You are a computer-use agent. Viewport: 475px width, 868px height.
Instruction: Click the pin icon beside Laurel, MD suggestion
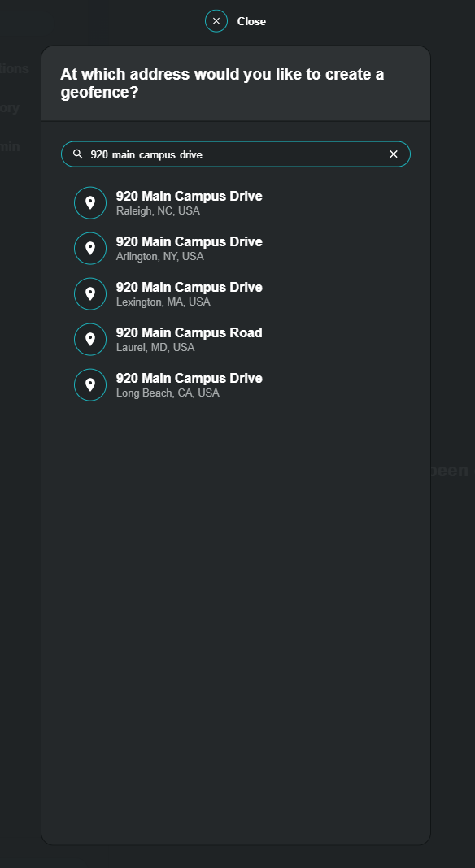pyautogui.click(x=90, y=339)
